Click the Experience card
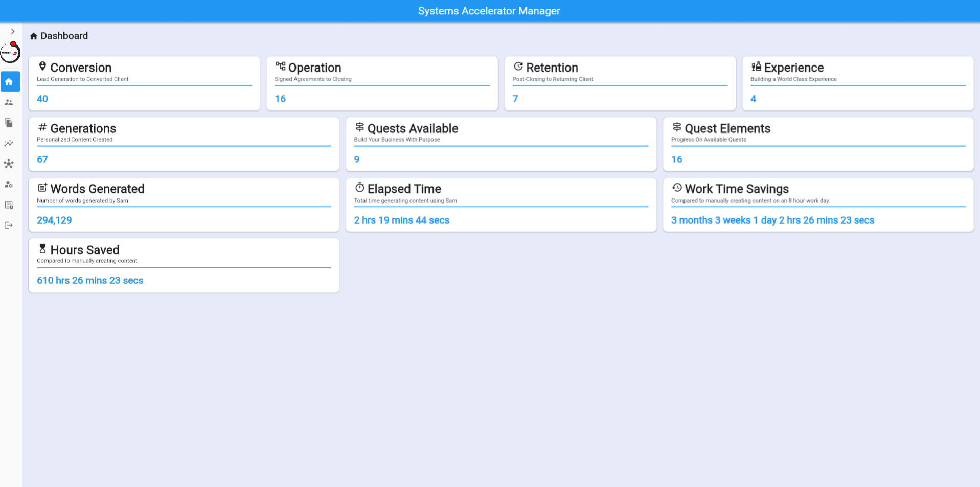980x487 pixels. (857, 83)
